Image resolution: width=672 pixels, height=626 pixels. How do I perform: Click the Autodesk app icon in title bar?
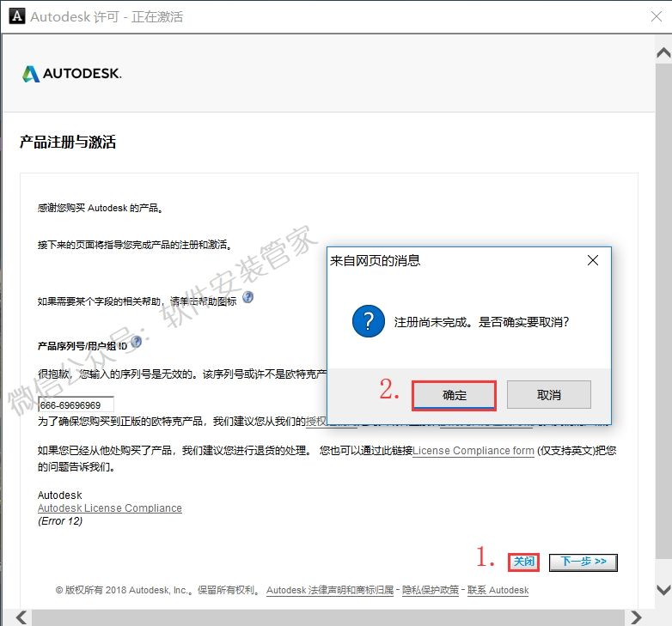tap(15, 16)
